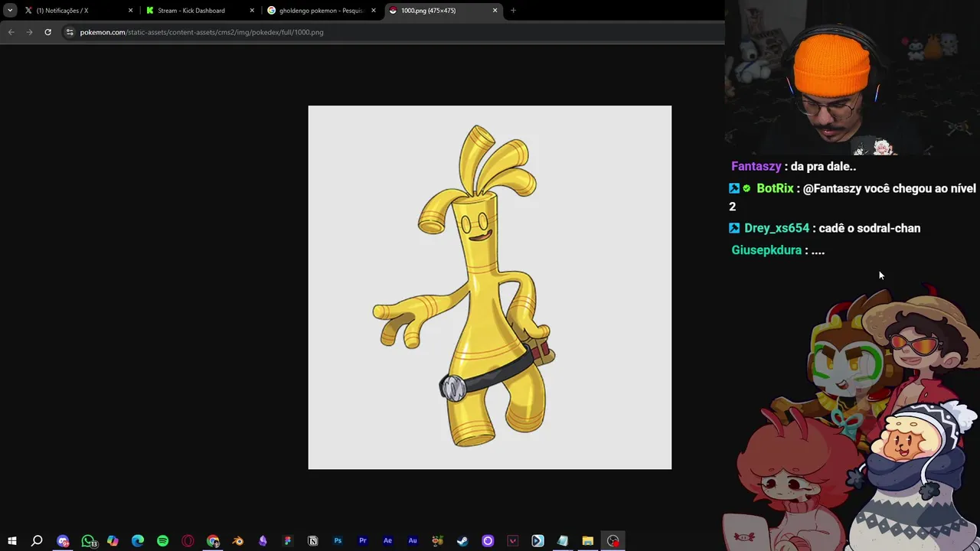The image size is (980, 551).
Task: Launch Premiere Pro from the taskbar
Action: (363, 541)
